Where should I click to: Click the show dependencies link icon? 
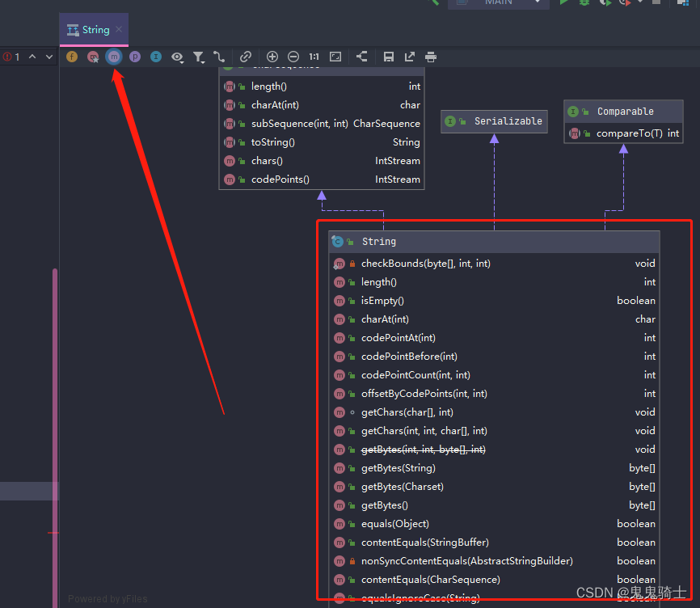point(246,57)
